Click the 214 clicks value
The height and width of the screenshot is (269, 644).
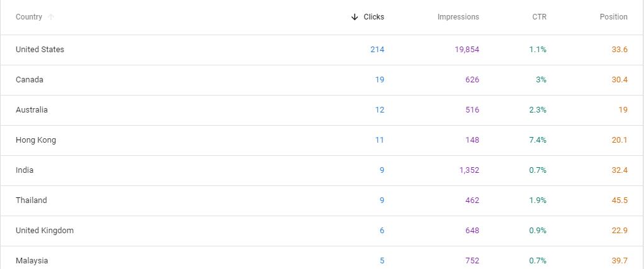click(377, 50)
